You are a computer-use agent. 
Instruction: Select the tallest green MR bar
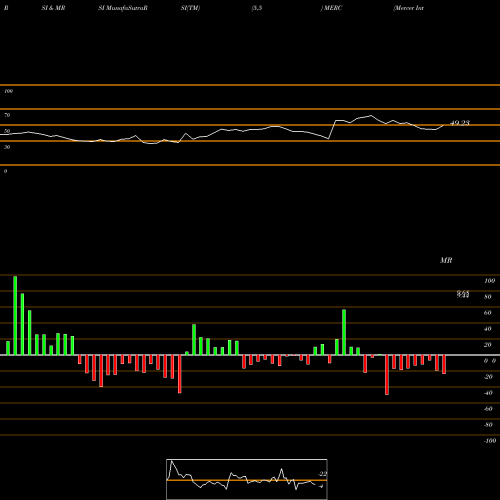15,315
